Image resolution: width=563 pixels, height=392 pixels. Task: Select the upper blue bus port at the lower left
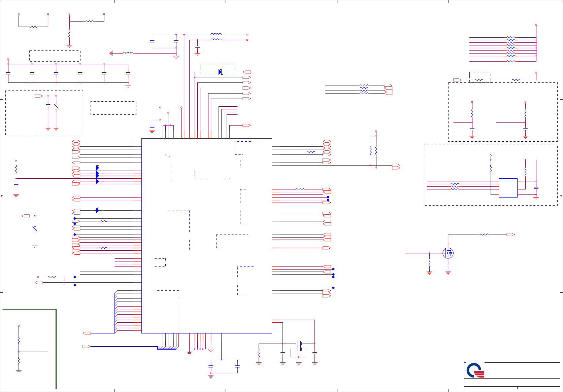click(x=87, y=333)
